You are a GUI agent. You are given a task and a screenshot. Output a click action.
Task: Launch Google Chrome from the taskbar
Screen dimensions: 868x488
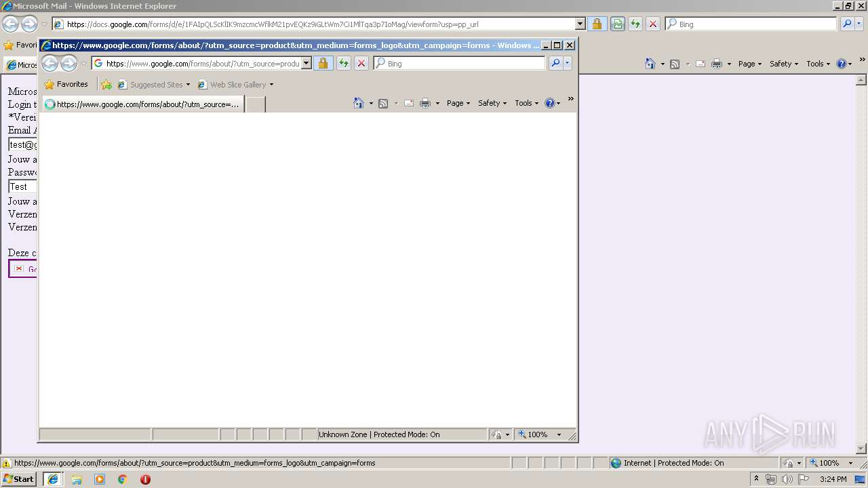[x=123, y=479]
